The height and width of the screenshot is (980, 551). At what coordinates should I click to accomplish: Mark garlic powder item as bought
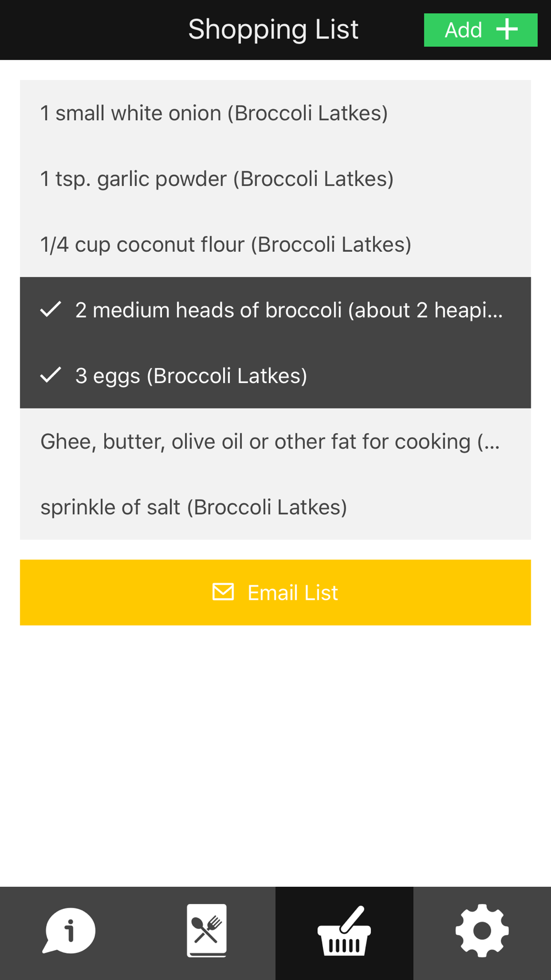(x=217, y=179)
